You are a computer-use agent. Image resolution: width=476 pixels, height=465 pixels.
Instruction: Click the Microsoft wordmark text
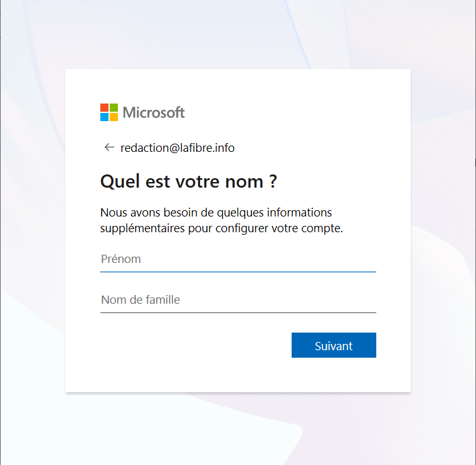[x=154, y=113]
